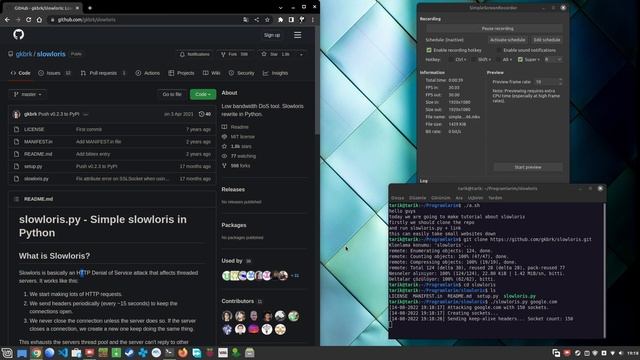Reload the GitHub page
The image size is (640, 360).
(x=29, y=20)
